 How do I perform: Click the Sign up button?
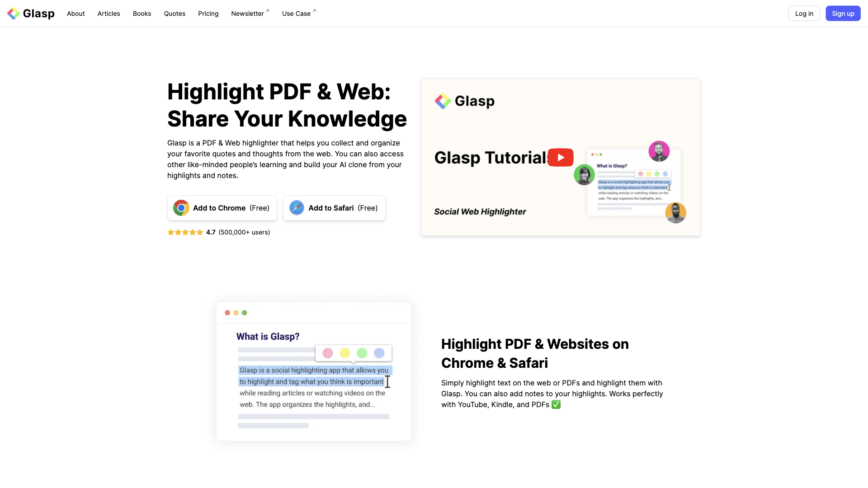click(x=843, y=14)
